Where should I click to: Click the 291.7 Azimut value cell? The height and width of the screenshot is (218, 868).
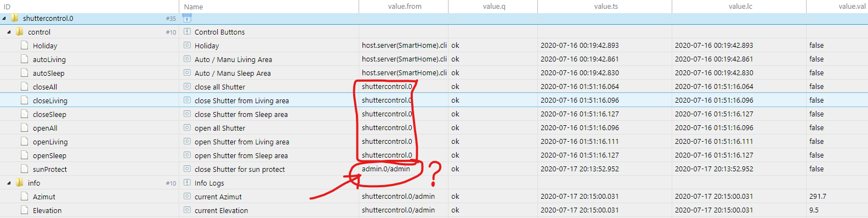(x=818, y=197)
